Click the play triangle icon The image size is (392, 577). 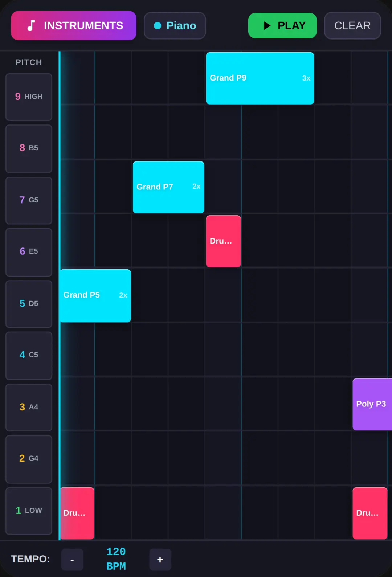[x=267, y=26]
